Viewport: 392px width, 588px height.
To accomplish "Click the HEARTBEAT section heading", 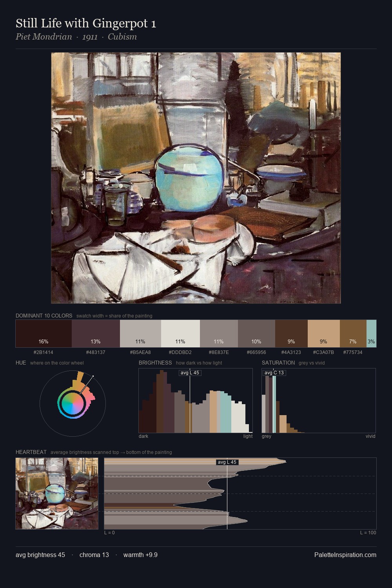I will coord(31,452).
